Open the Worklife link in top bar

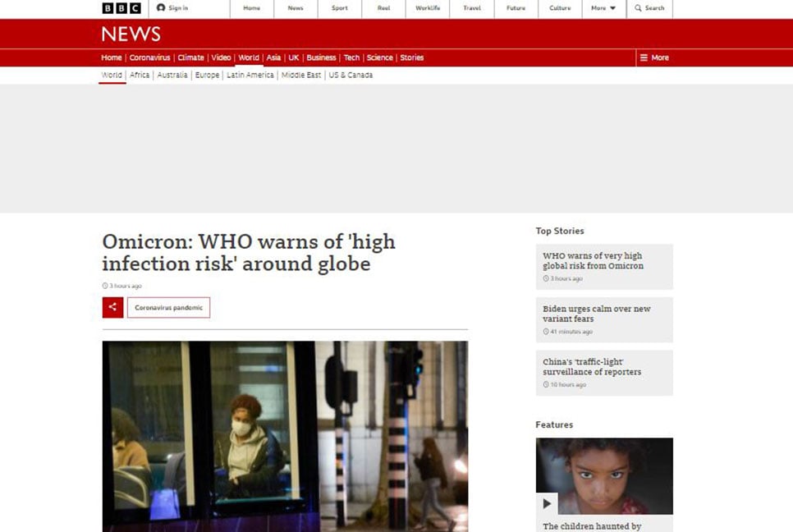pos(428,8)
